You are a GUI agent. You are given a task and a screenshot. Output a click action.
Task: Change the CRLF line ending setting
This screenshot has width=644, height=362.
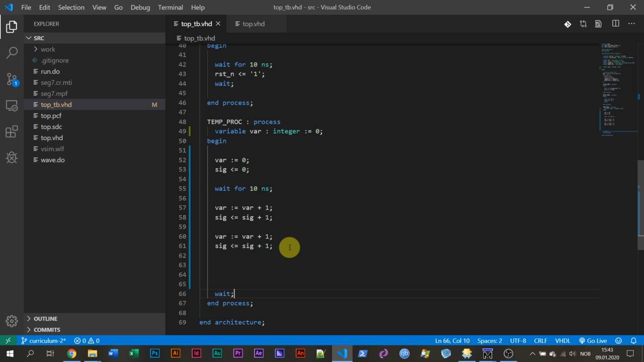tap(540, 340)
